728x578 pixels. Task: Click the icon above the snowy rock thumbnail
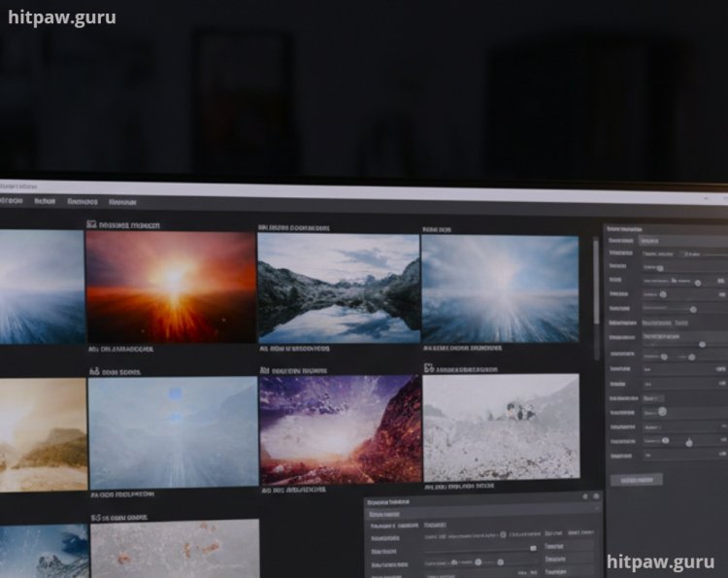[428, 368]
